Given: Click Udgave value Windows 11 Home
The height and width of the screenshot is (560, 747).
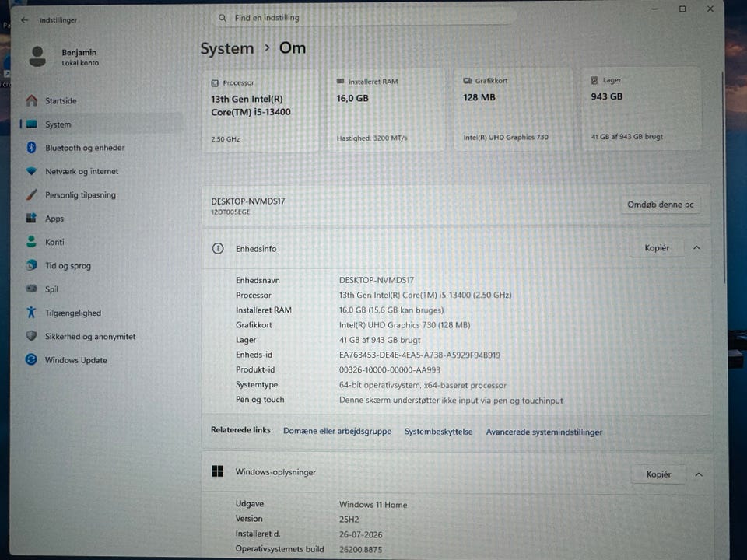Looking at the screenshot, I should coord(373,504).
